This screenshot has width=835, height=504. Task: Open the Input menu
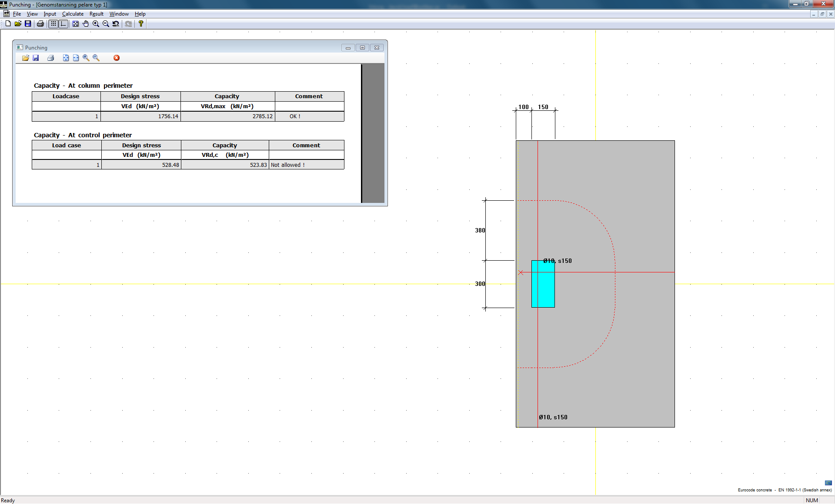pos(50,14)
